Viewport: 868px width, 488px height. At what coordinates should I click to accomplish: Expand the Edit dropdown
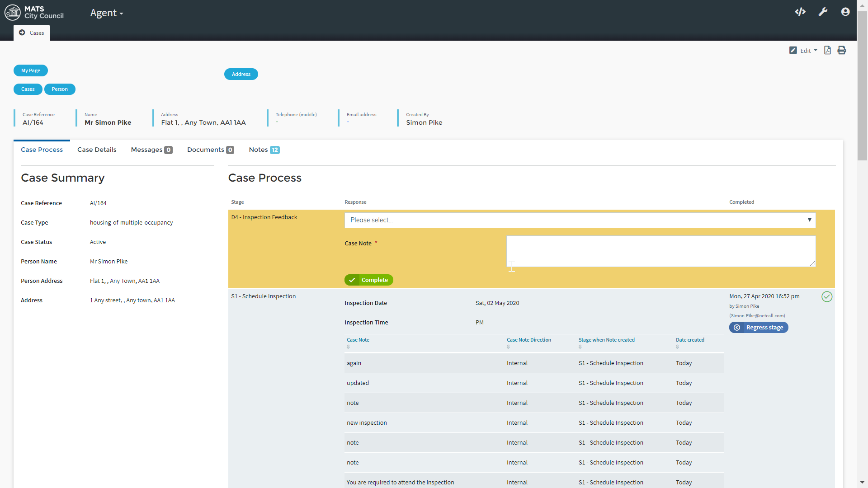tap(804, 51)
